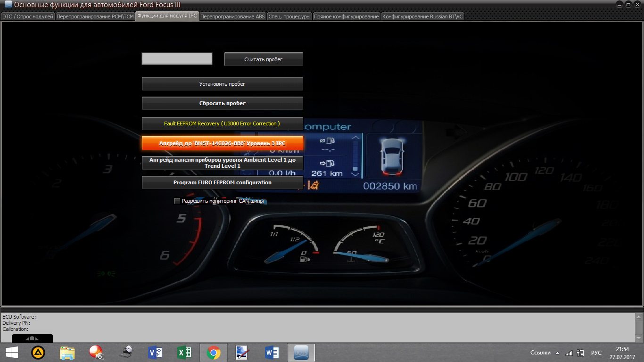The image size is (644, 362).
Task: Open the Перепрограмирование ABS tab
Action: [233, 16]
